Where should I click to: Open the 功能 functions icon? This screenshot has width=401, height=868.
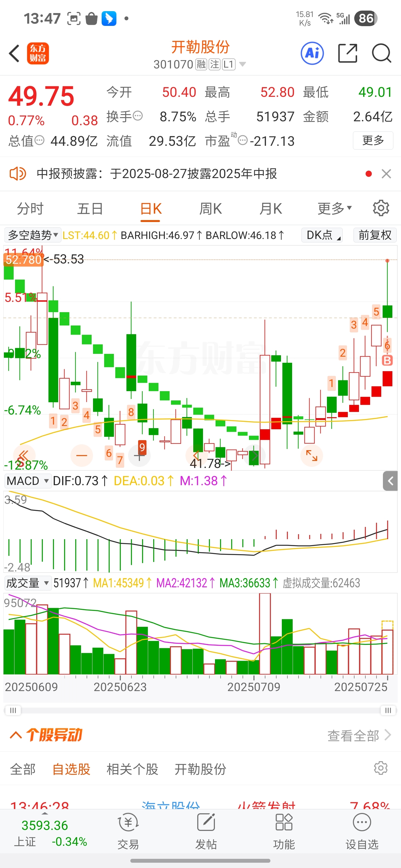pyautogui.click(x=284, y=831)
